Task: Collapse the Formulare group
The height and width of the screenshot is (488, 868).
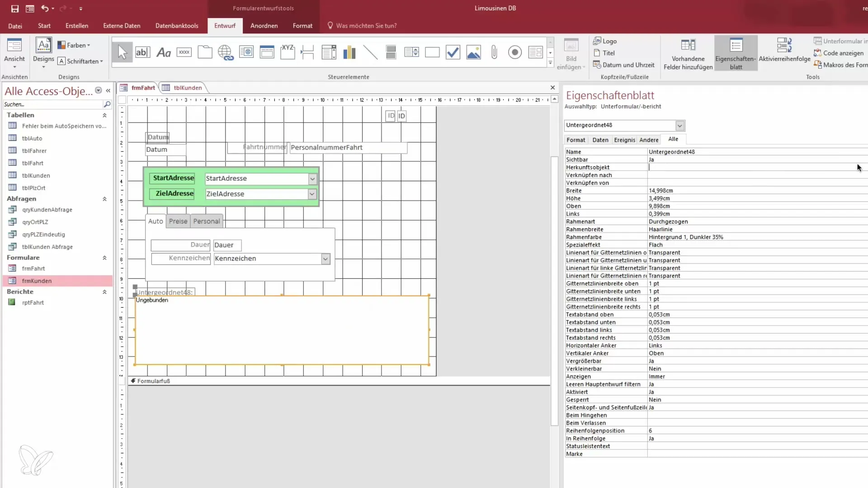Action: tap(104, 258)
